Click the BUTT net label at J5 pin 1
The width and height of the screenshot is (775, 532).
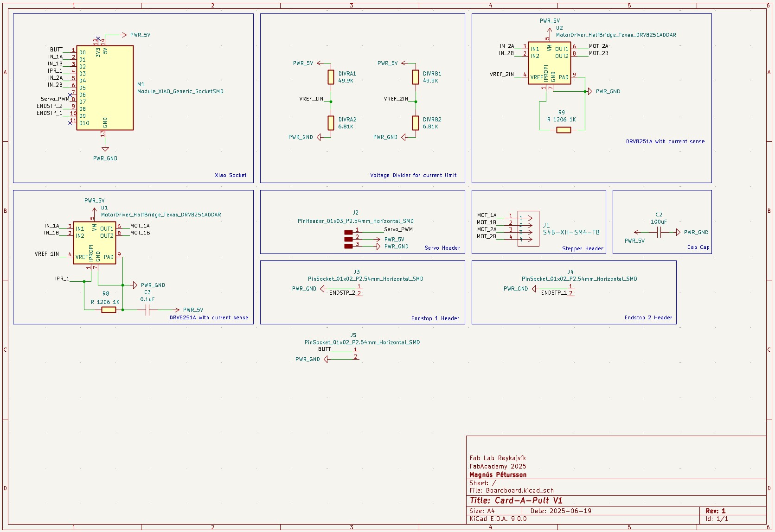[x=325, y=349]
